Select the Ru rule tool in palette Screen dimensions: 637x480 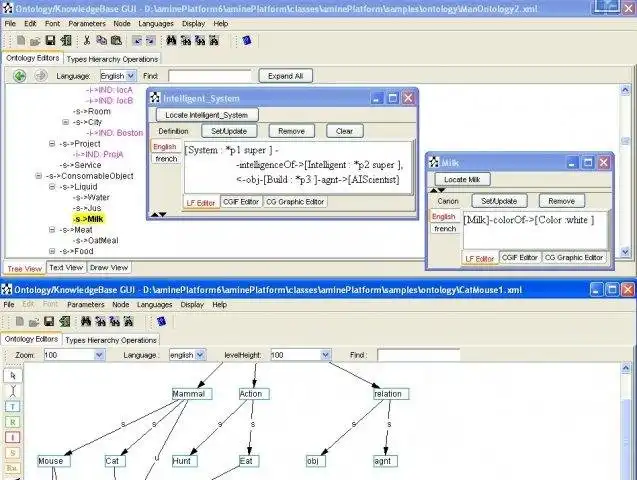[13, 468]
